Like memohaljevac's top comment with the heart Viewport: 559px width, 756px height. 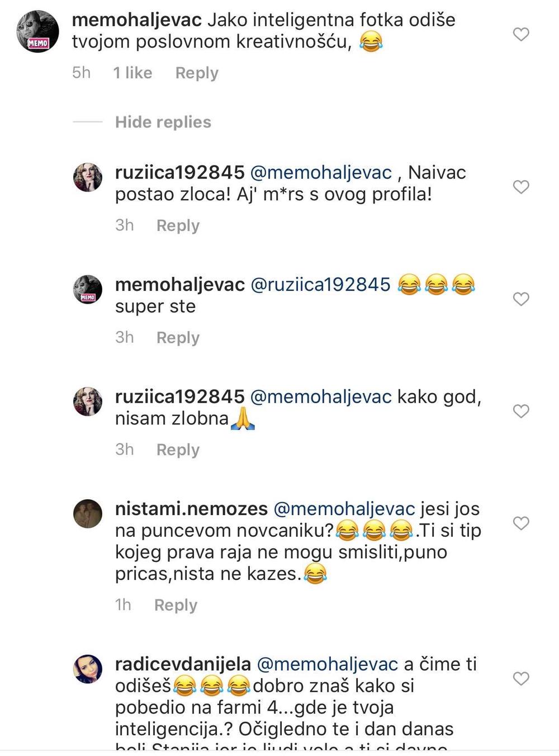[x=521, y=35]
